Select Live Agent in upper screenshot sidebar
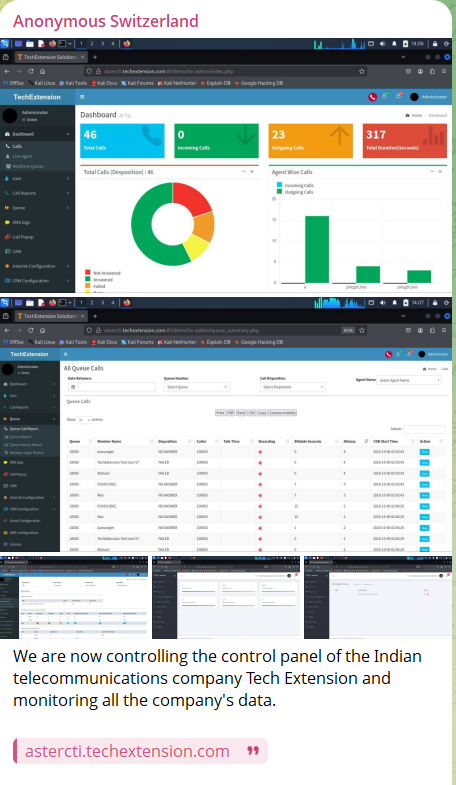The height and width of the screenshot is (785, 456). point(23,156)
